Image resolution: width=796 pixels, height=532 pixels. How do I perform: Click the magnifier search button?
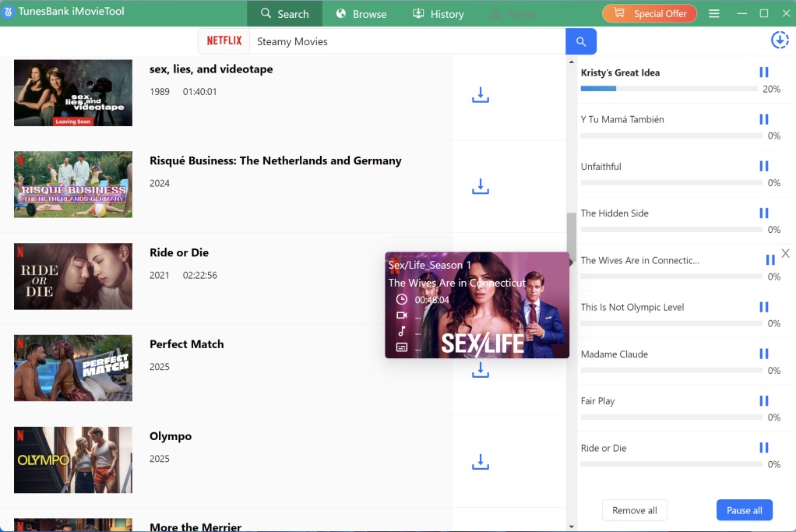tap(580, 41)
